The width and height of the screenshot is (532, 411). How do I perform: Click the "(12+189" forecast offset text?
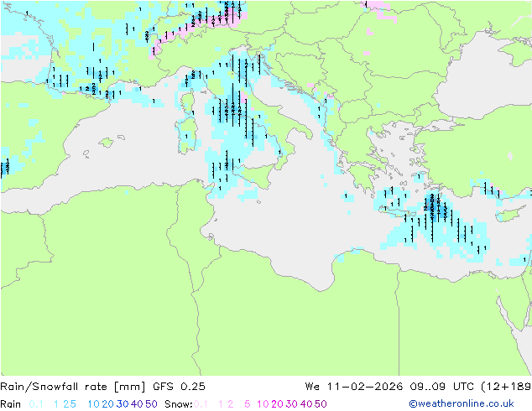pos(506,386)
